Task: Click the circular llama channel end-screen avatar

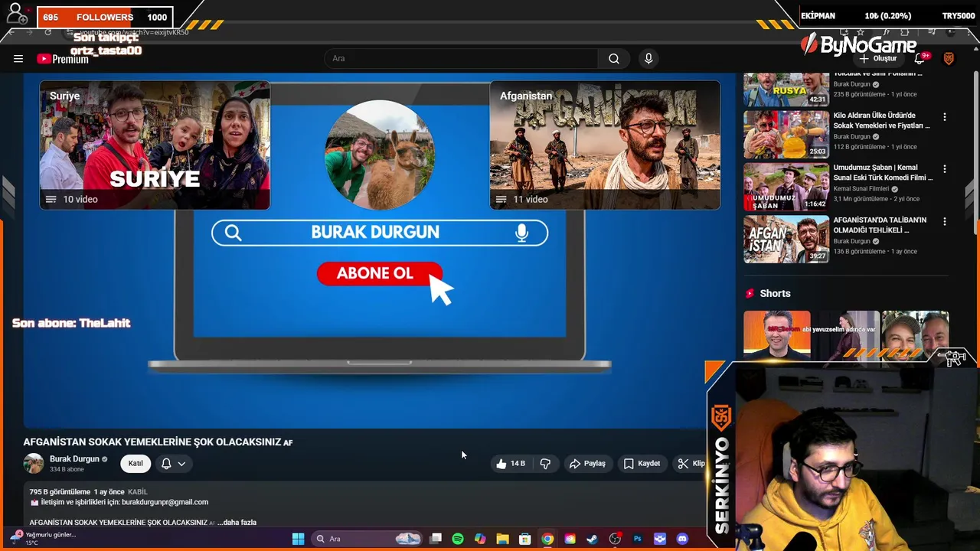Action: click(x=380, y=155)
